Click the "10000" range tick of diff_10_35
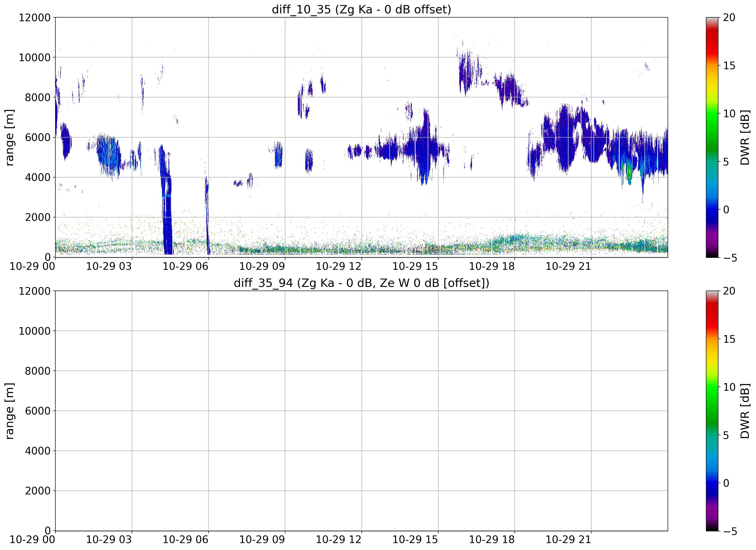Image resolution: width=756 pixels, height=550 pixels. 35,57
